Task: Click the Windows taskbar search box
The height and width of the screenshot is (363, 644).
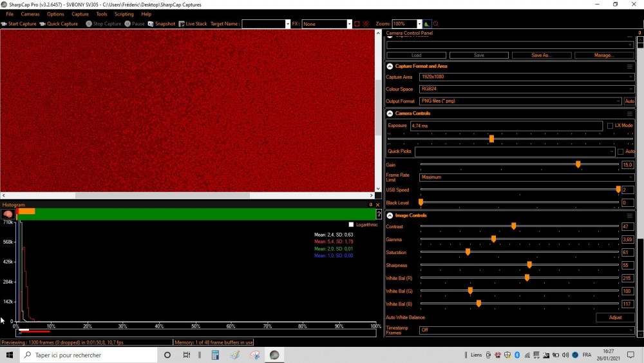Action: tap(89, 355)
